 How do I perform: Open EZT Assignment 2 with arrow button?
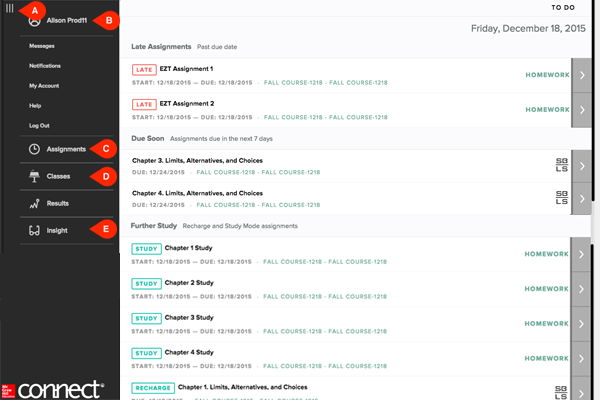click(585, 109)
